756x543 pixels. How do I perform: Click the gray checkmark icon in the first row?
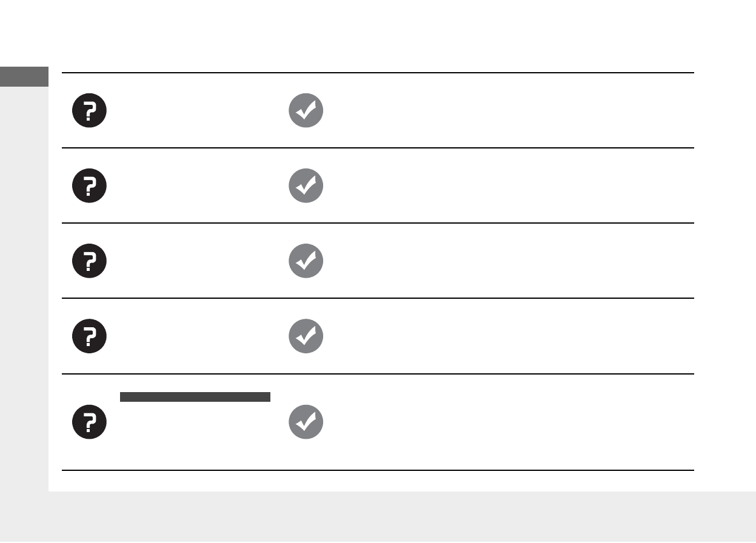tap(306, 110)
